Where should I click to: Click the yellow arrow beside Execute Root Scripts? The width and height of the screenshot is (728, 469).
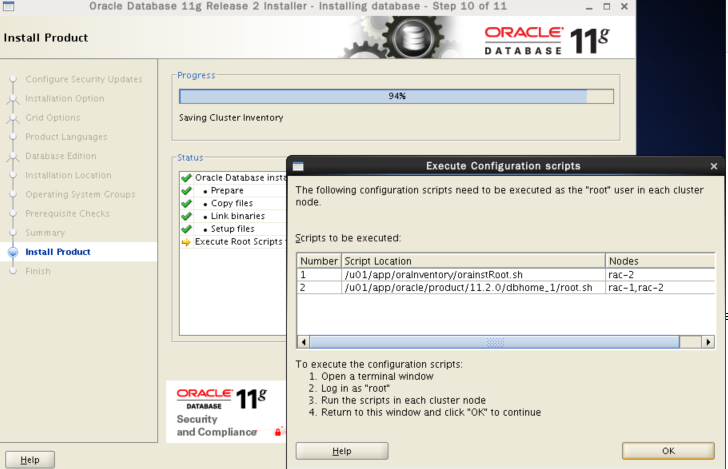point(186,241)
